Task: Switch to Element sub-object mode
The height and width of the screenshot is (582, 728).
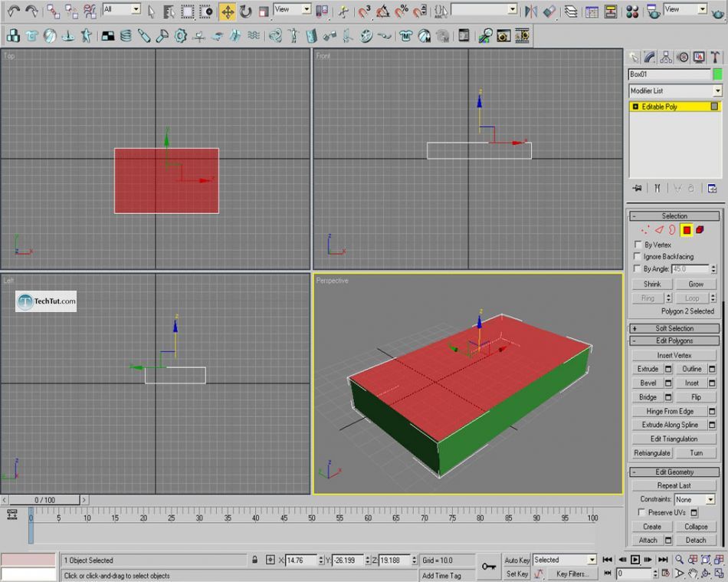Action: click(x=700, y=230)
